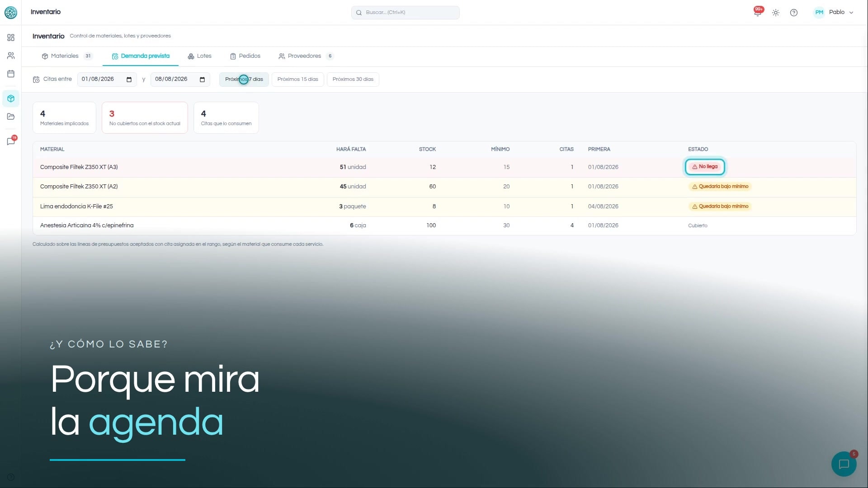Viewport: 868px width, 488px height.
Task: Click the 'Materiales implicados' summary card
Action: point(64,117)
